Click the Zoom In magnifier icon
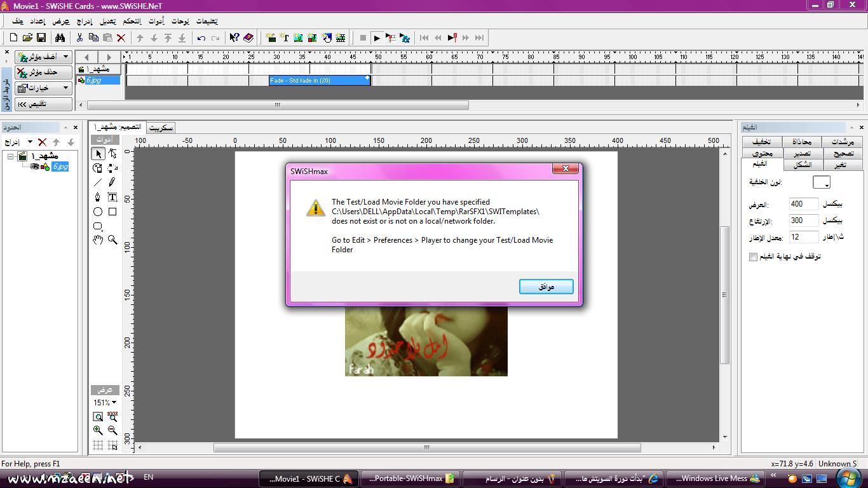The height and width of the screenshot is (488, 868). pyautogui.click(x=98, y=430)
